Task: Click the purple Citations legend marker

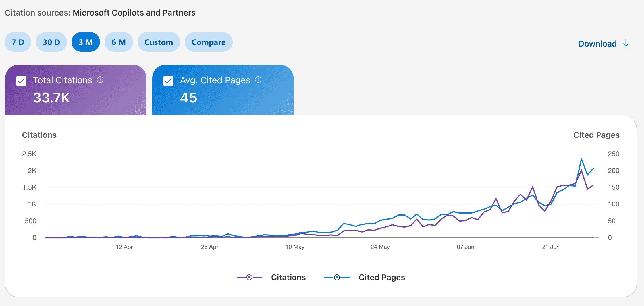Action: pyautogui.click(x=249, y=277)
